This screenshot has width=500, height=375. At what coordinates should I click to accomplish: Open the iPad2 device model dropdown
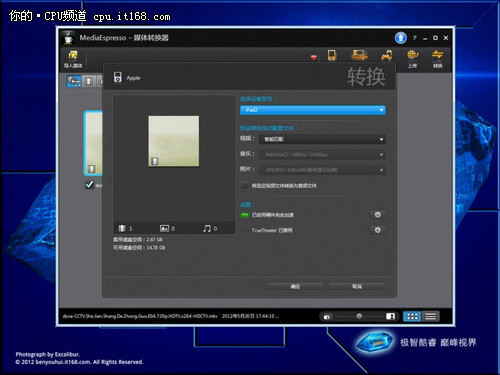click(313, 110)
